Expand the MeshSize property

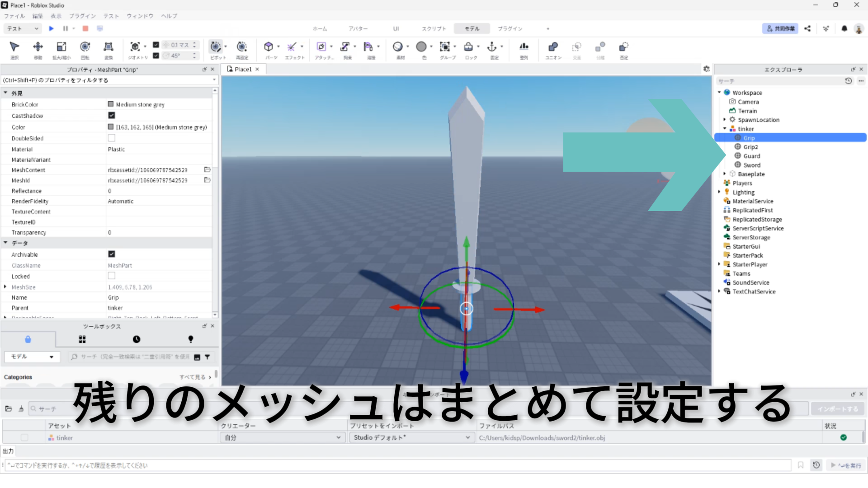(x=5, y=287)
